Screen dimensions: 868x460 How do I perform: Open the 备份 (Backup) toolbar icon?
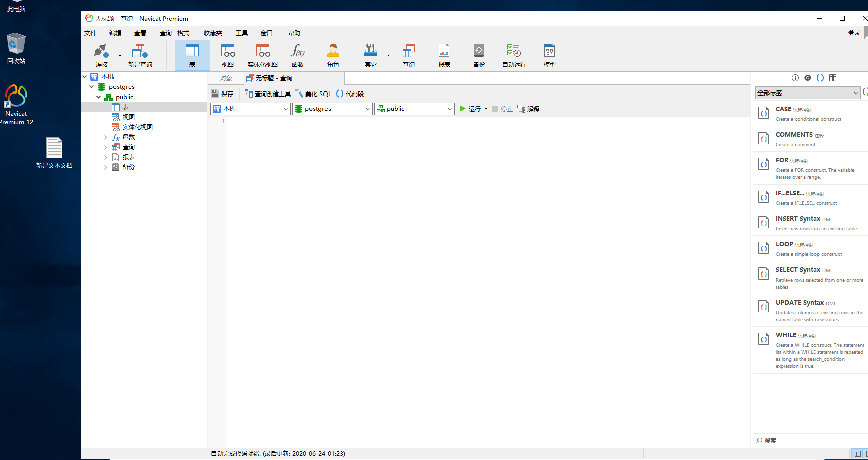[x=478, y=54]
